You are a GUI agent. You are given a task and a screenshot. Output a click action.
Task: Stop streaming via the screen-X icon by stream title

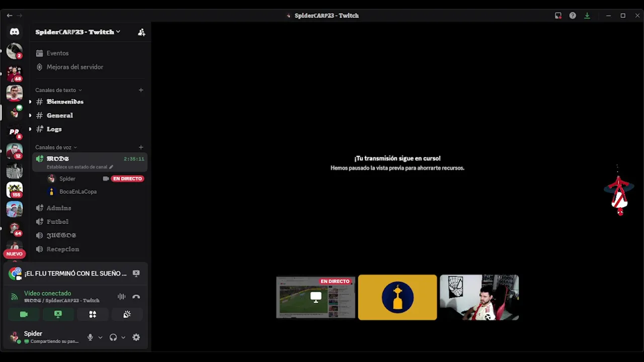[x=136, y=273]
